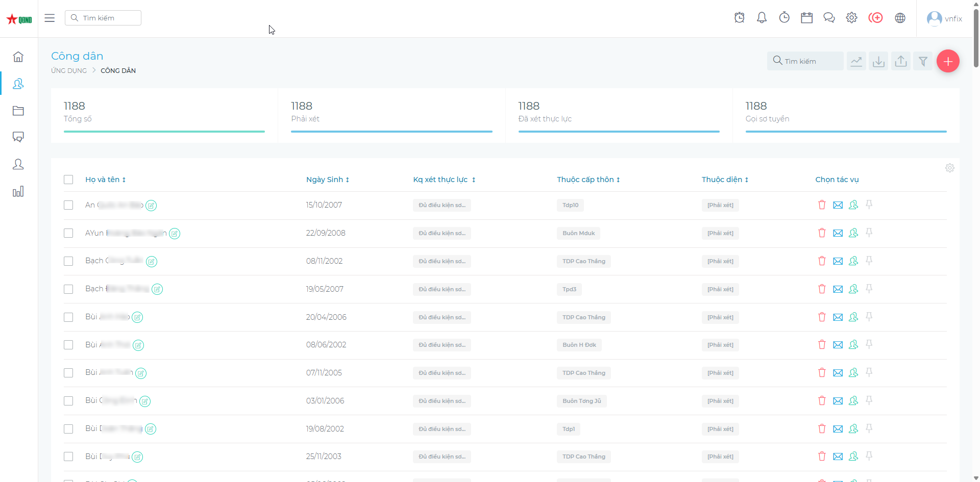Select the Phải xét summary card
Image resolution: width=980 pixels, height=482 pixels.
click(391, 115)
